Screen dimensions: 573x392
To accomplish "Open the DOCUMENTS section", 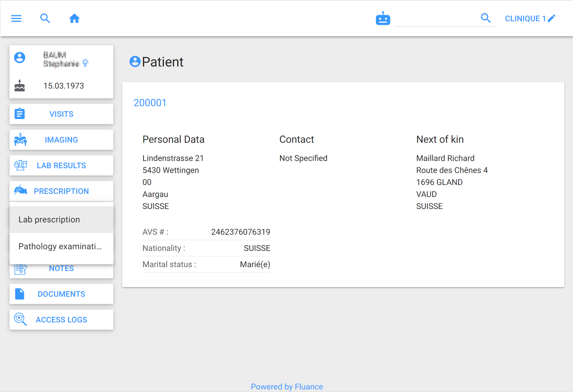I will pos(61,294).
